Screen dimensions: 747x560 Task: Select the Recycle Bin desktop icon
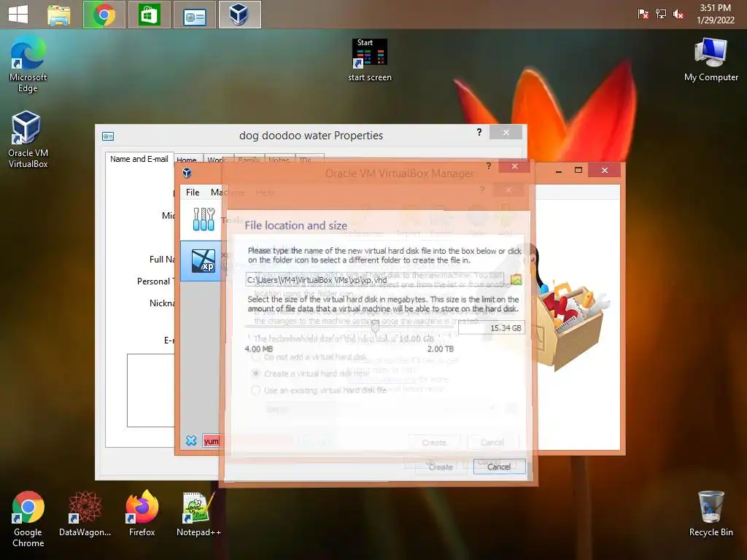(x=711, y=514)
